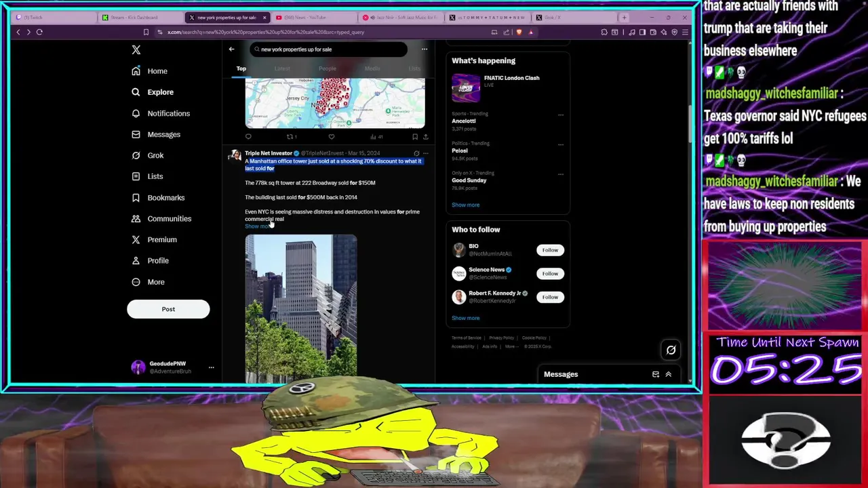868x488 pixels.
Task: Select the Top search tab
Action: [x=241, y=68]
